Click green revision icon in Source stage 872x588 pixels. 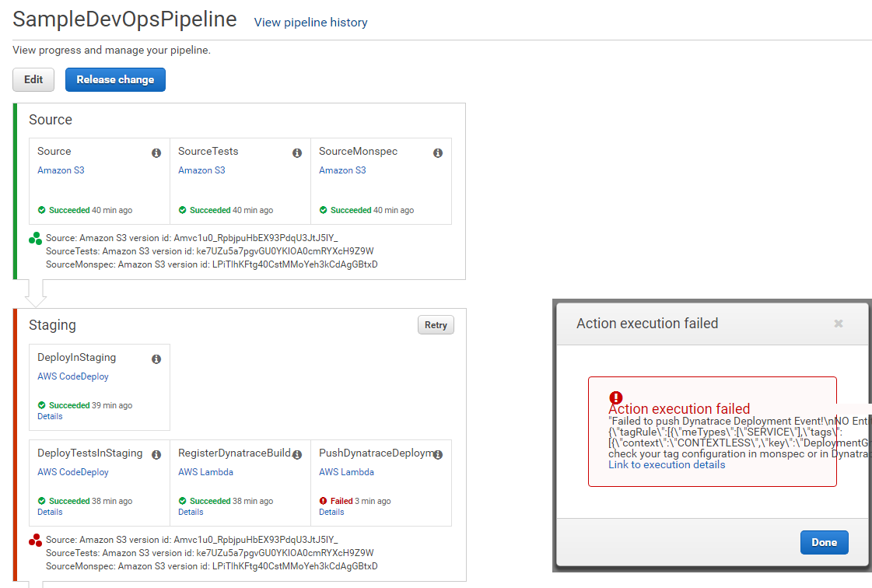pyautogui.click(x=35, y=239)
